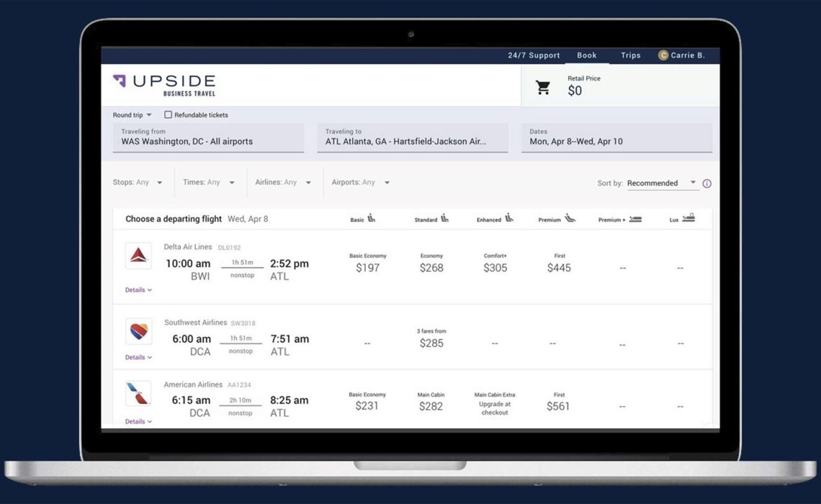Open the sort info icon
This screenshot has height=504, width=821.
(707, 183)
